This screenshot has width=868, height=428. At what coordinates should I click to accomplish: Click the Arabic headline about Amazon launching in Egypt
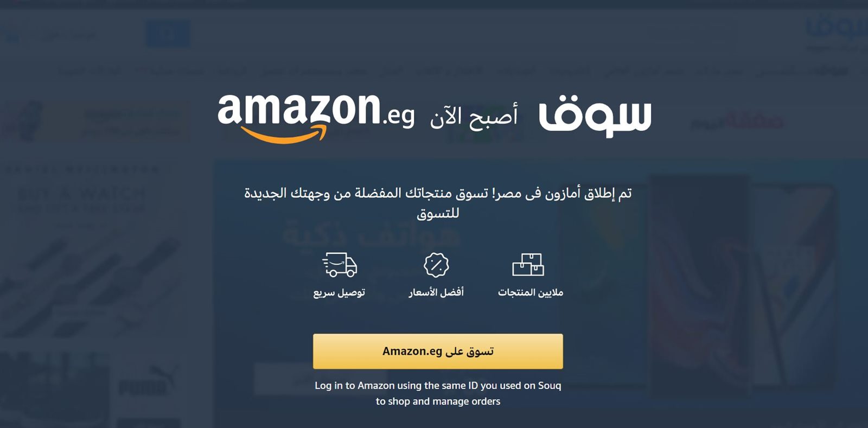click(438, 203)
